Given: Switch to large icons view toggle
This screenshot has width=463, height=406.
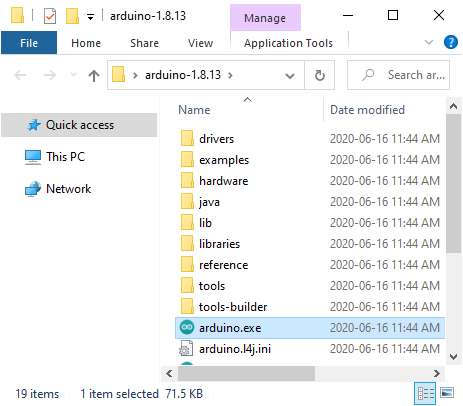Looking at the screenshot, I should (x=447, y=393).
